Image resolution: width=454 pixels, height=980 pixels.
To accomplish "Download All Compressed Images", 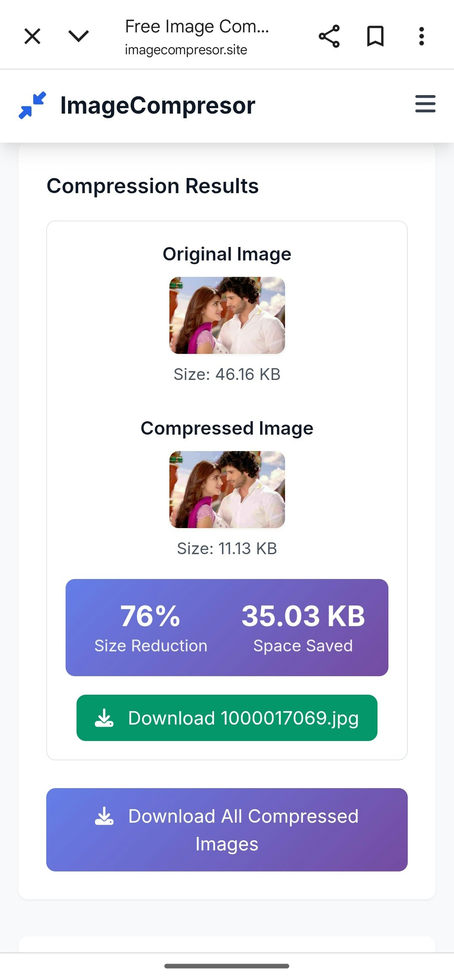I will coord(227,829).
